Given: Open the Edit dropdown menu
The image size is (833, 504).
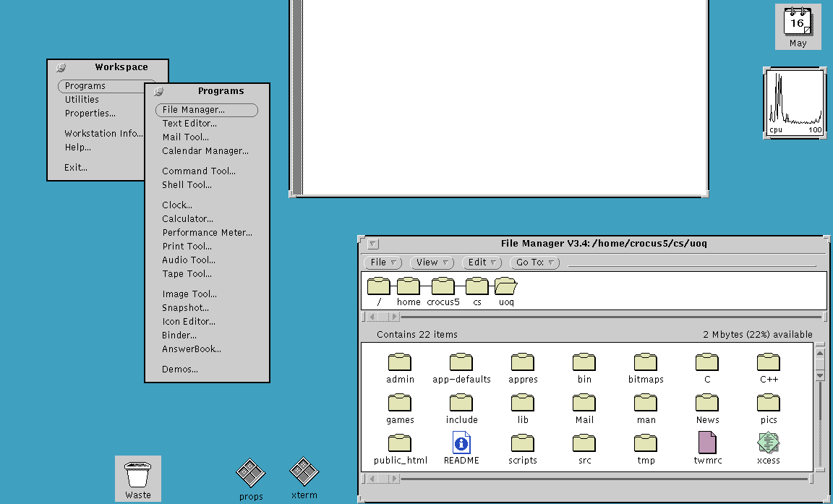Looking at the screenshot, I should 482,262.
